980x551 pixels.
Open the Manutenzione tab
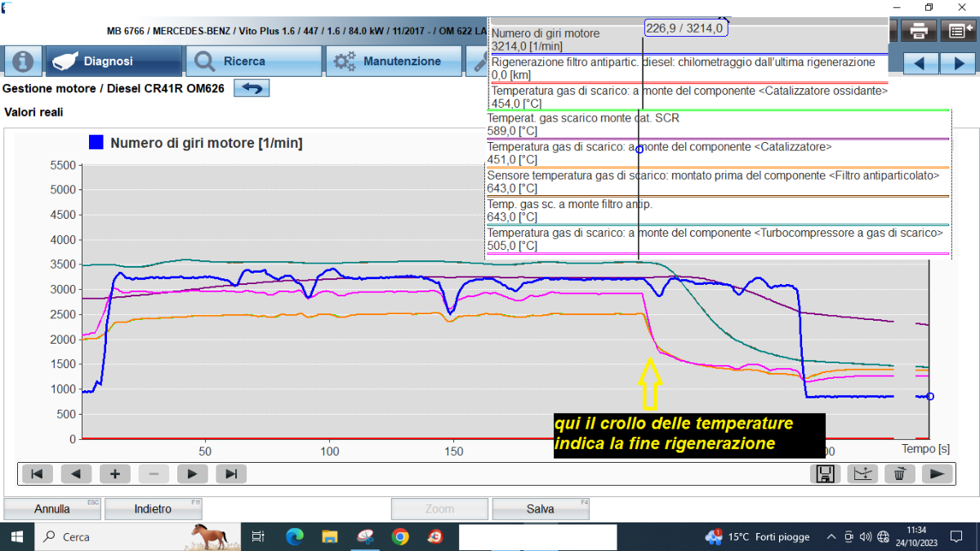394,61
